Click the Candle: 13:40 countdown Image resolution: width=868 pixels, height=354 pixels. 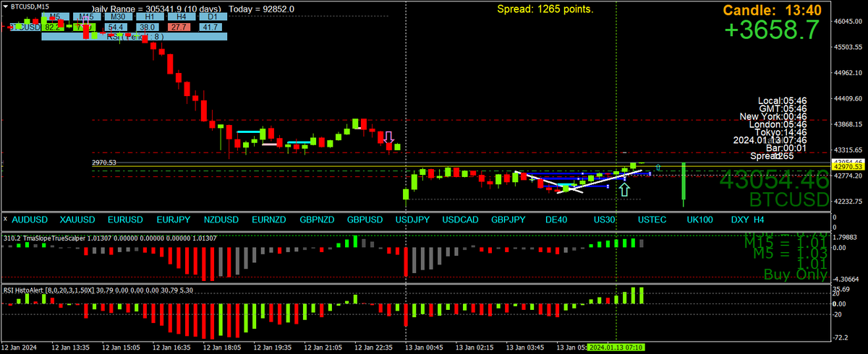tap(772, 10)
